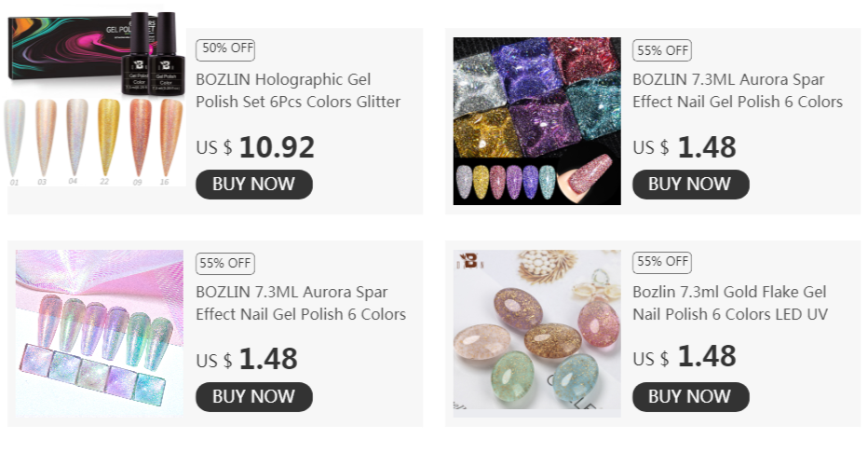Click the 55% OFF badge on glitter Aurora Spar
This screenshot has height=453, width=868.
click(x=662, y=50)
